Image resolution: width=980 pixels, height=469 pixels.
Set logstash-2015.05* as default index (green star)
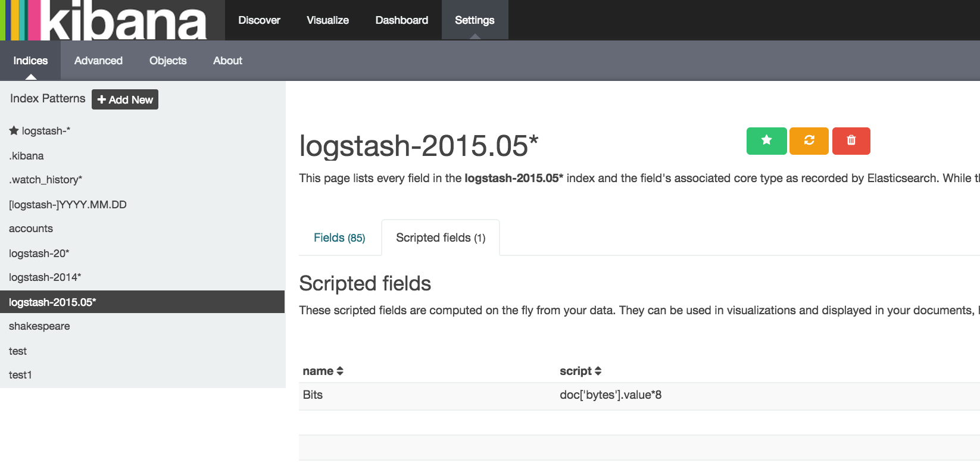766,140
